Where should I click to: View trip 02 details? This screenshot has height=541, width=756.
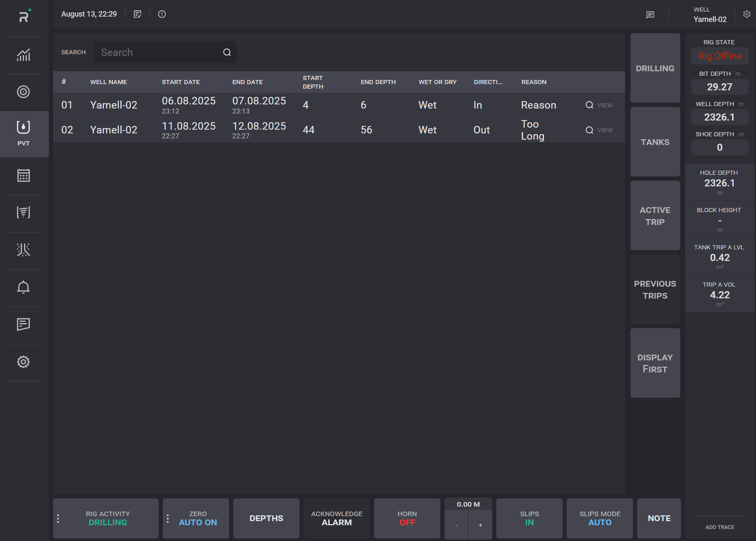(x=599, y=130)
